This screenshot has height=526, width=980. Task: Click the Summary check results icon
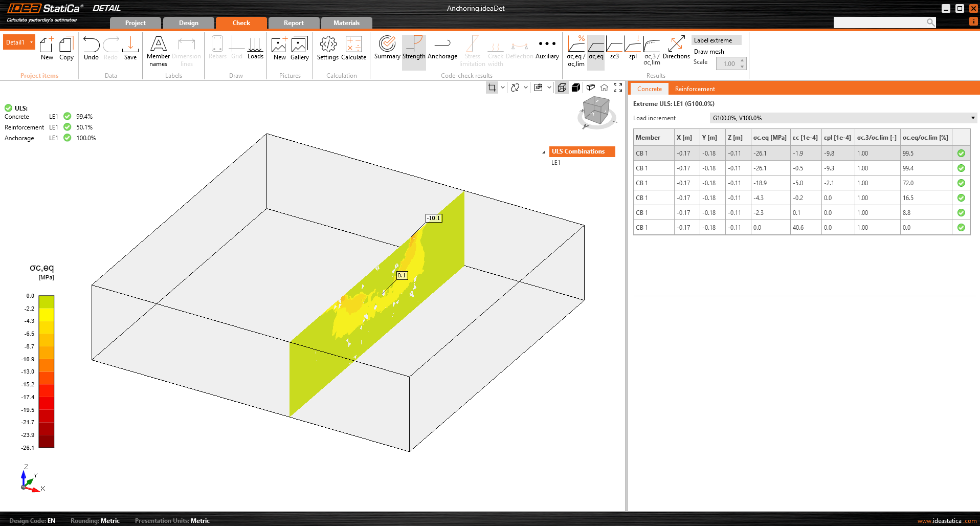(x=387, y=48)
